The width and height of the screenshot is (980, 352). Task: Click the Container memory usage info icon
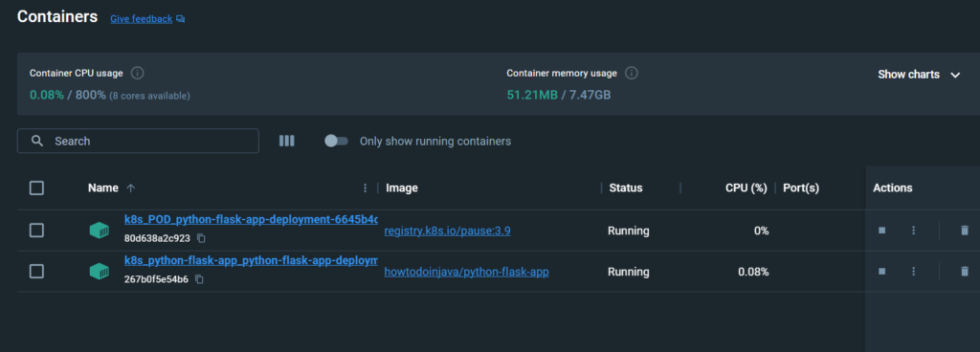click(x=632, y=73)
